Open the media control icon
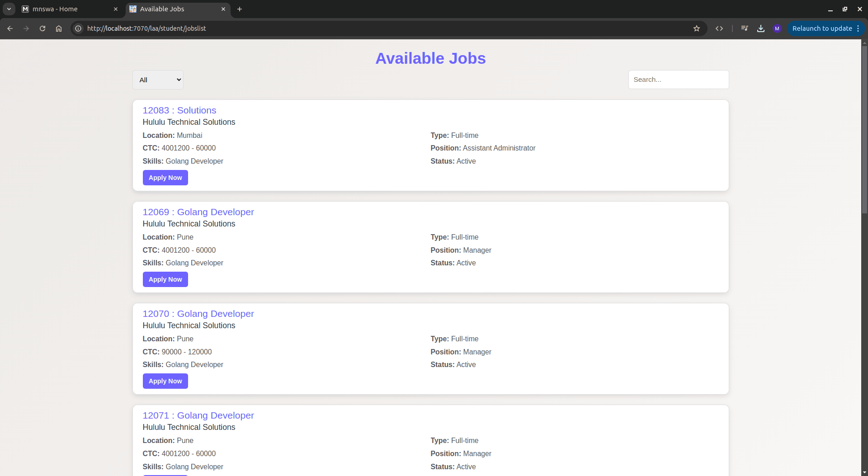This screenshot has width=868, height=476. point(745,28)
